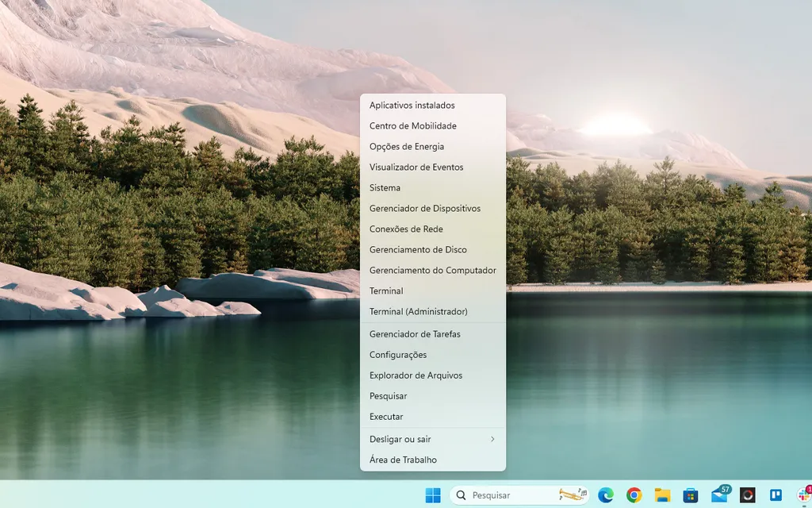The height and width of the screenshot is (508, 812).
Task: Open File Explorer from the taskbar
Action: pyautogui.click(x=661, y=495)
